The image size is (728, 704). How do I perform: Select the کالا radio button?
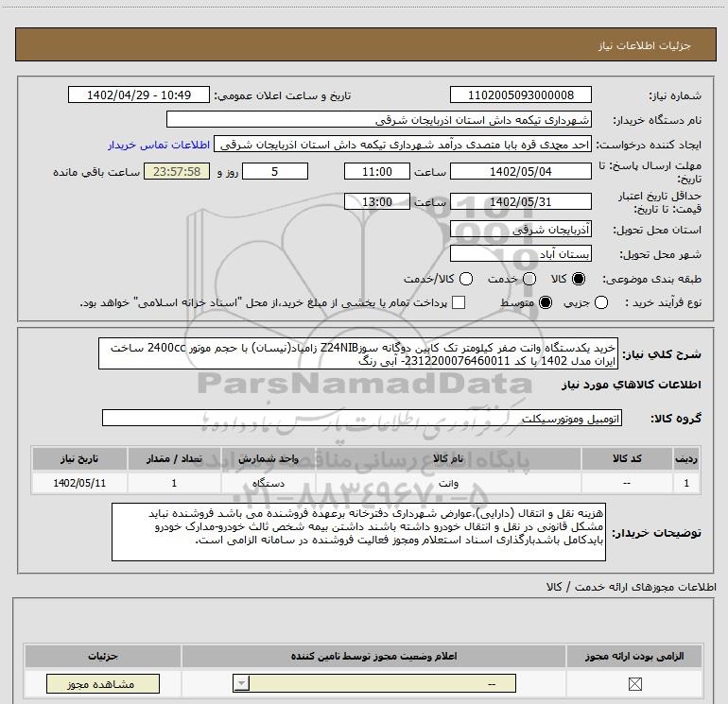point(579,279)
